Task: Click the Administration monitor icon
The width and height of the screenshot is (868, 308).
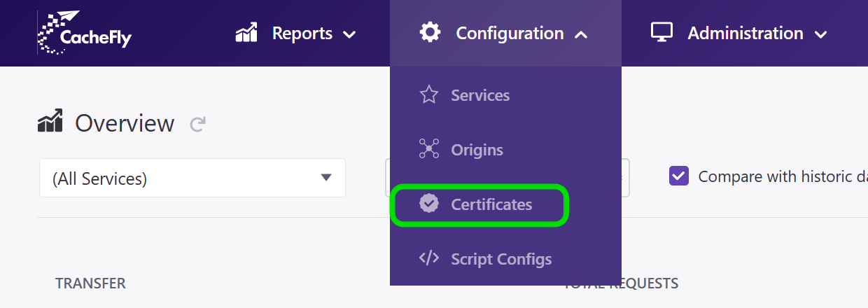Action: [661, 32]
